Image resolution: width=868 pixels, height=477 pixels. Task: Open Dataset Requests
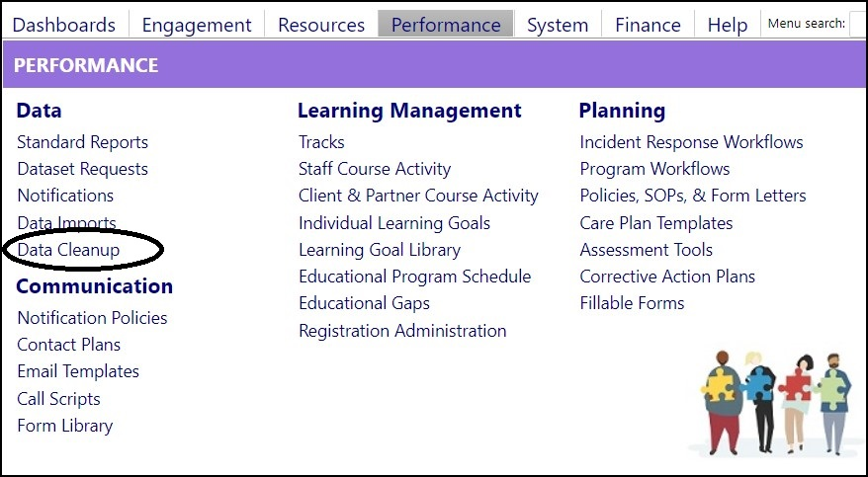(x=82, y=169)
